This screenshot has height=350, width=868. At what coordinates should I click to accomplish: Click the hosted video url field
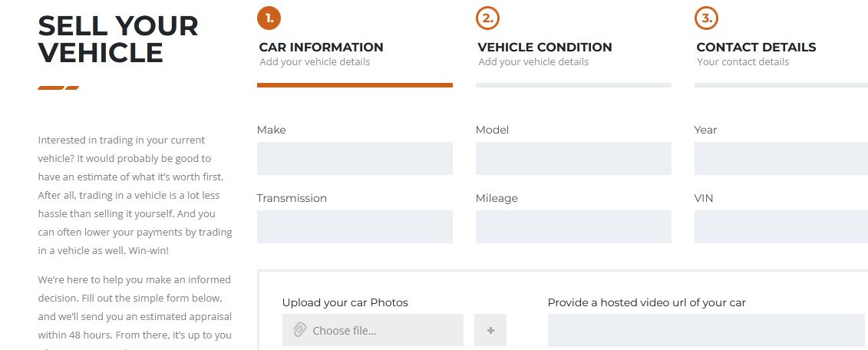[706, 330]
